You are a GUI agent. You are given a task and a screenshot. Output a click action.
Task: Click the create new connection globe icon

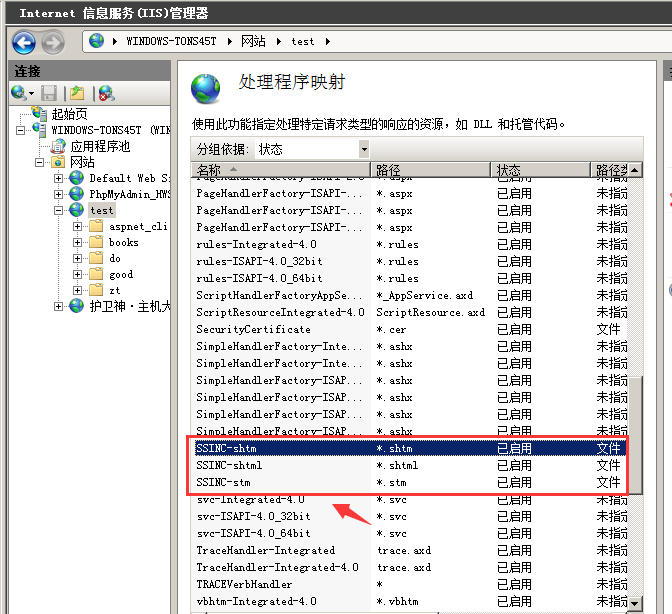(x=19, y=93)
